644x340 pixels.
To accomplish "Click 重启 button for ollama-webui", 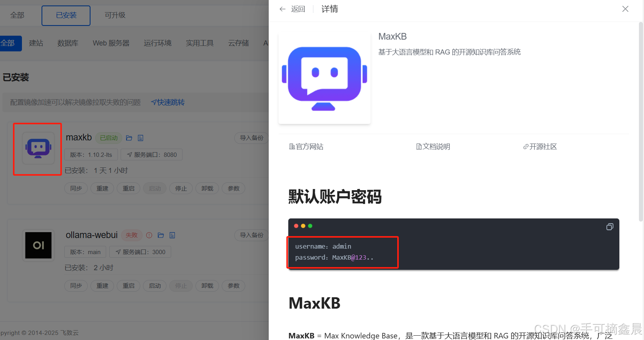I will click(128, 286).
